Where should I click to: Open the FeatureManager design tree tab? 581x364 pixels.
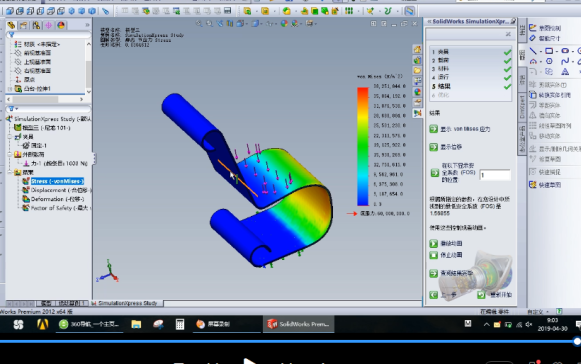[x=11, y=25]
